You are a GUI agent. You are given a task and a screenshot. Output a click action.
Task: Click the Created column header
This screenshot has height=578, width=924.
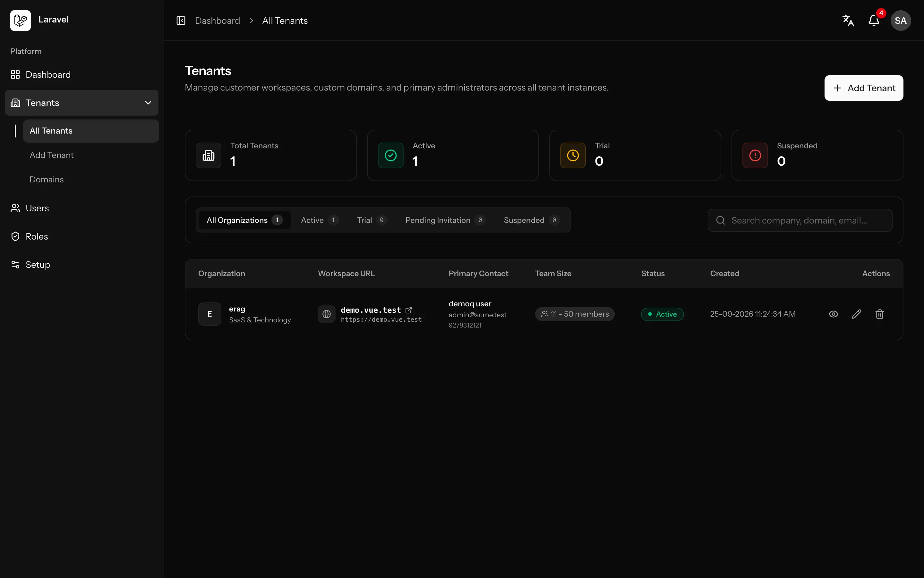point(725,274)
